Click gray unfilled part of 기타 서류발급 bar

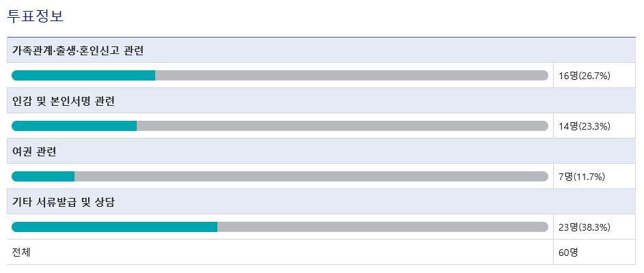[383, 227]
